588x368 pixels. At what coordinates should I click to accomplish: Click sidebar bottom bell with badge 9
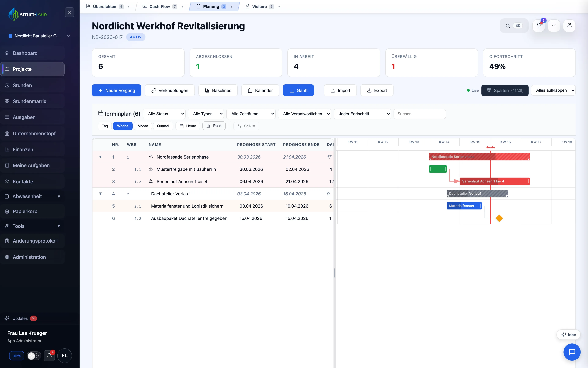tap(49, 356)
